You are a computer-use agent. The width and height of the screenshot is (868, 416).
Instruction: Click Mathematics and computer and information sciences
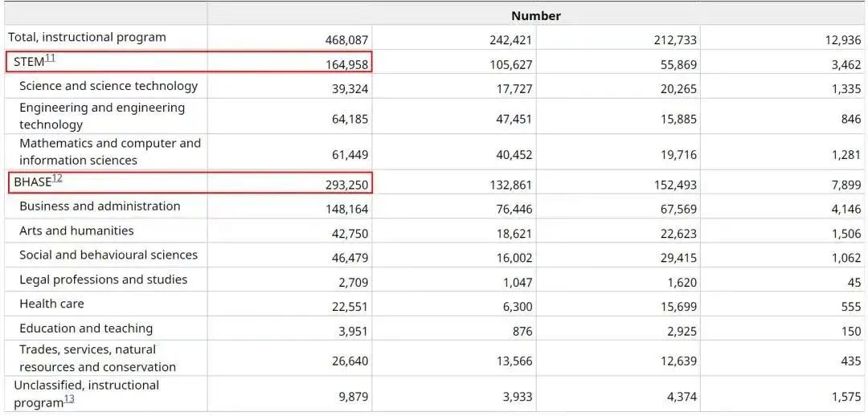click(x=110, y=151)
